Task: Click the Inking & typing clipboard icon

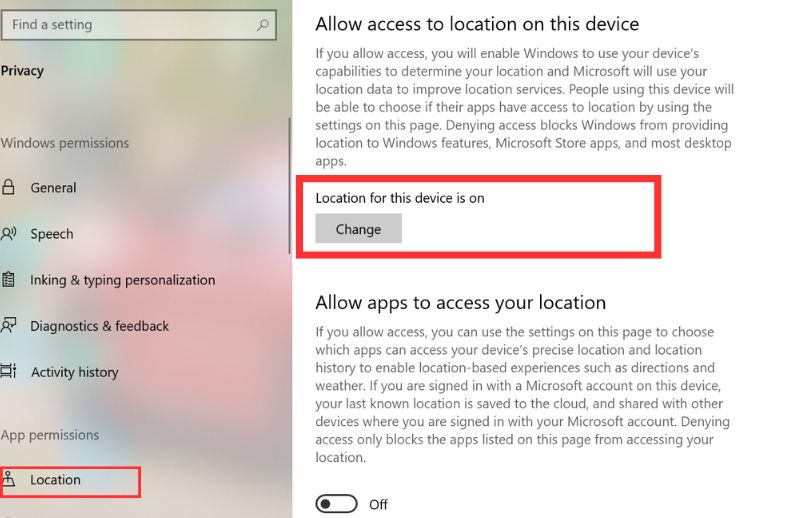Action: pyautogui.click(x=8, y=280)
